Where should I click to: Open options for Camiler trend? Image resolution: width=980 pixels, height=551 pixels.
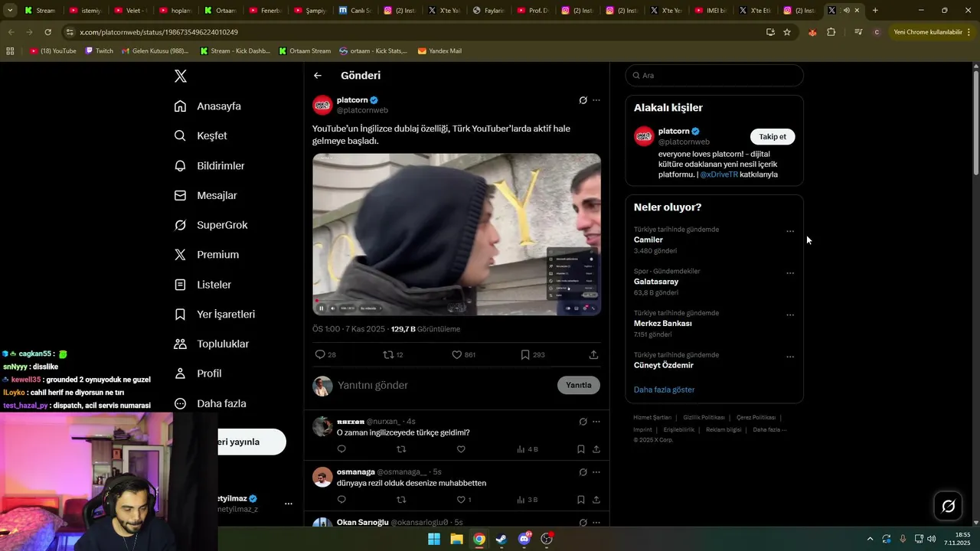[790, 231]
